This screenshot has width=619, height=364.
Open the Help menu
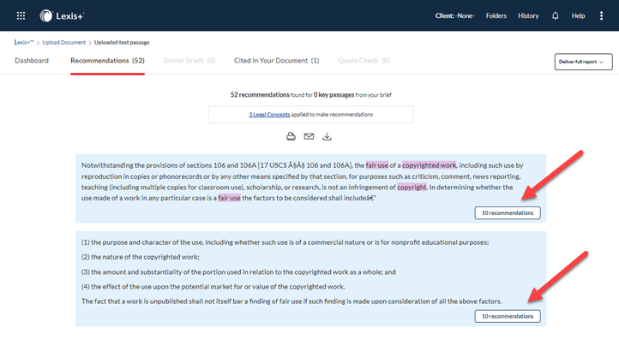click(x=579, y=15)
